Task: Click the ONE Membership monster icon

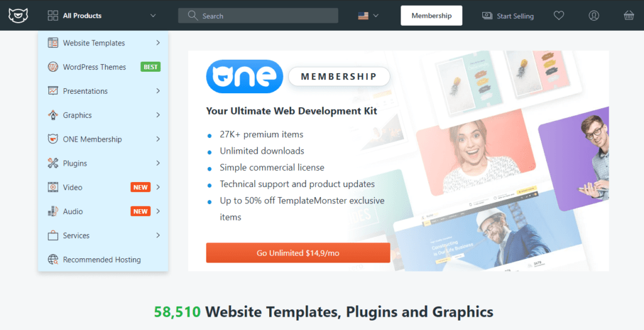Action: click(x=53, y=139)
